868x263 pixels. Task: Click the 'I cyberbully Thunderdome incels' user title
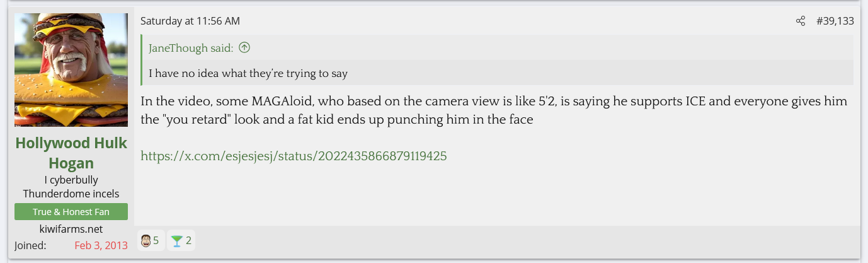coord(71,187)
